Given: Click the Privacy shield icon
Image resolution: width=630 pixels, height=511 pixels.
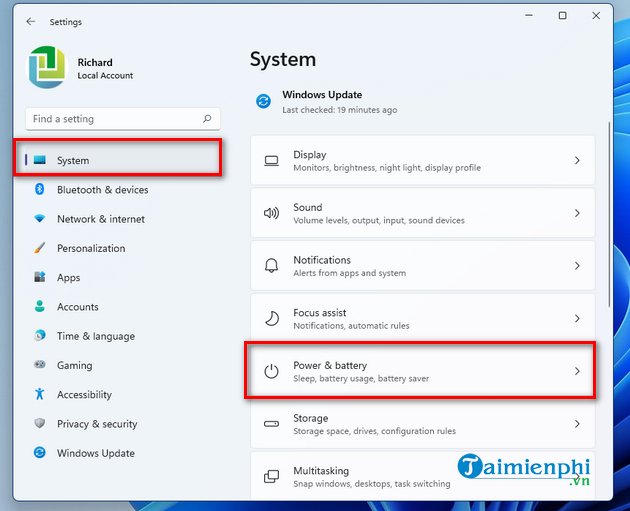Looking at the screenshot, I should coord(40,423).
